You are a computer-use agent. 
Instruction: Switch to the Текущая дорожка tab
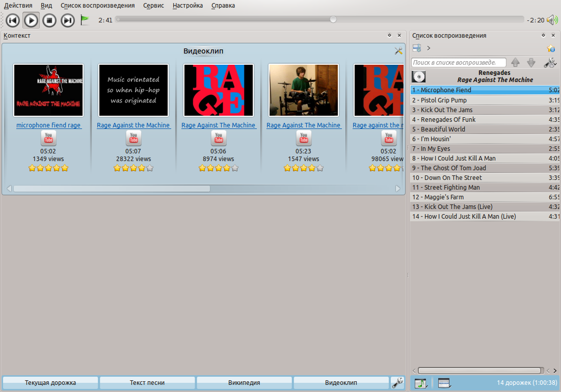(50, 383)
